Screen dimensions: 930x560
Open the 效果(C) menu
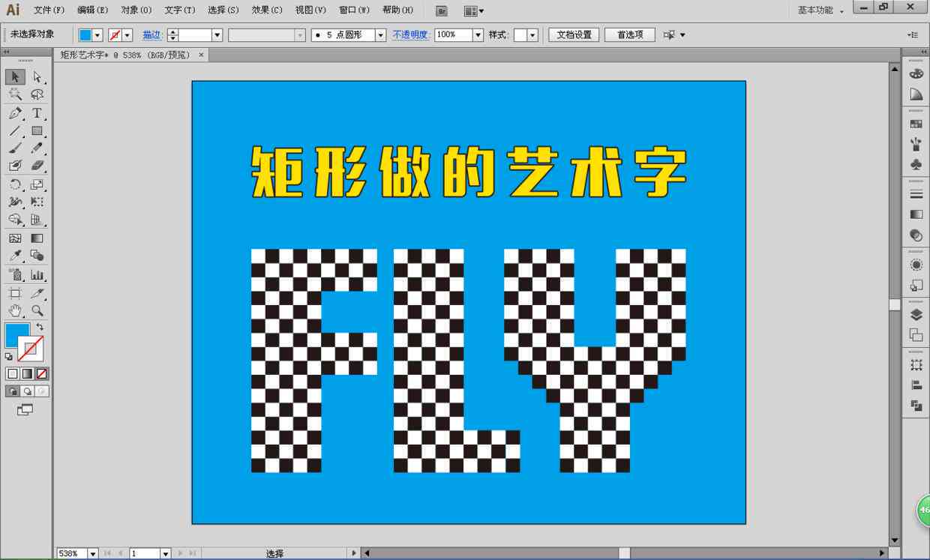coord(267,10)
